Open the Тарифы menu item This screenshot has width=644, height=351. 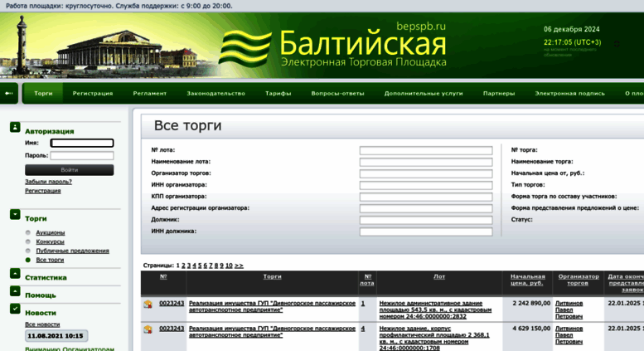pyautogui.click(x=278, y=93)
